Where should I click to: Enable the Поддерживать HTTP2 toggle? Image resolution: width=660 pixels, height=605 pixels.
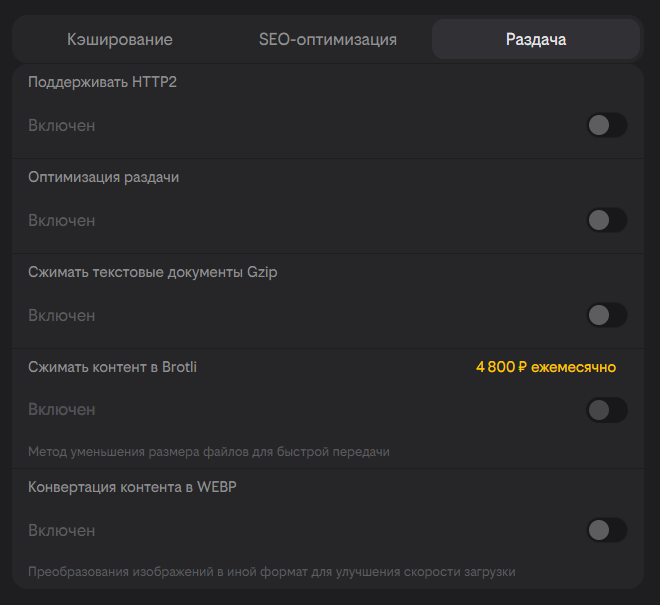coord(606,125)
